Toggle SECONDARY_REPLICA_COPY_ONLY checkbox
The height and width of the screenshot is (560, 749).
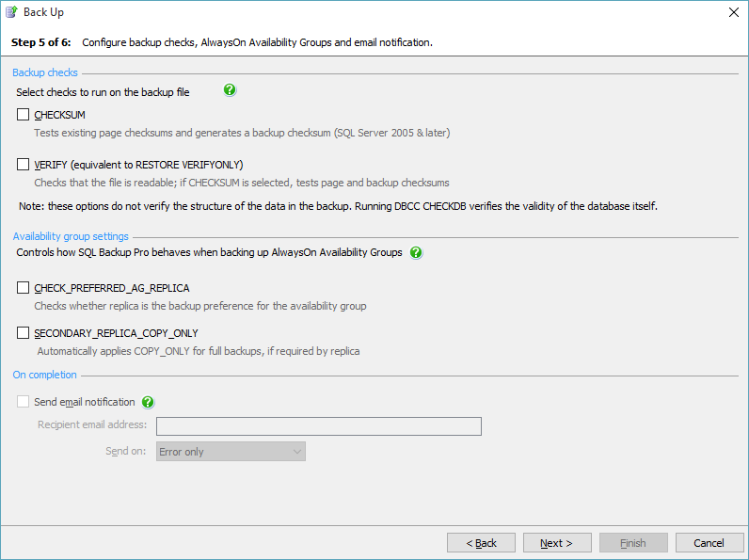coord(24,333)
